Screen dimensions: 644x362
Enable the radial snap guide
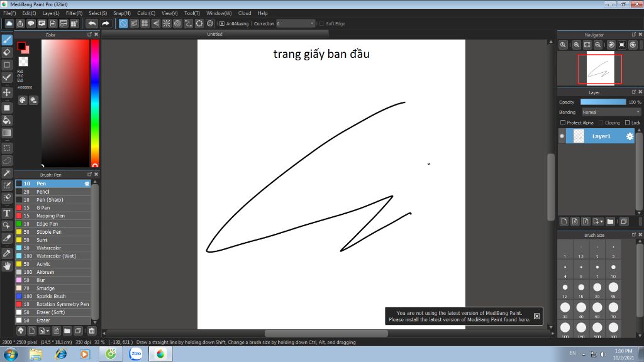[166, 24]
